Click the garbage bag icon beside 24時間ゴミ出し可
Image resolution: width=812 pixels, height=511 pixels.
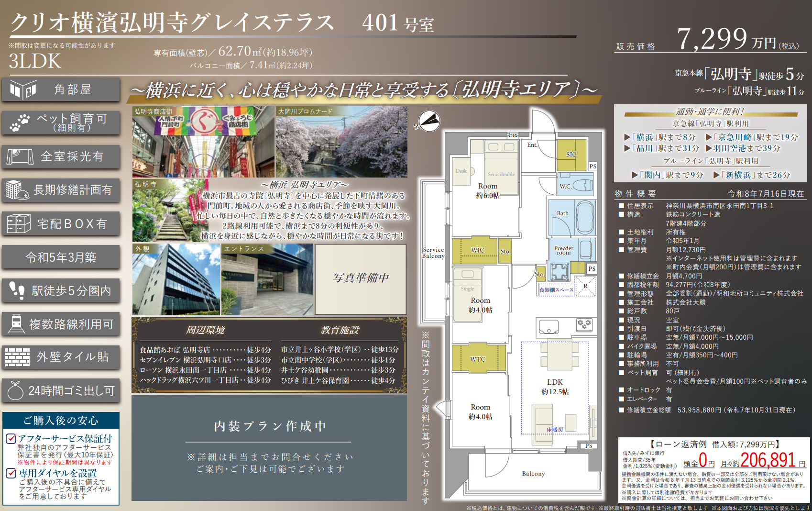click(x=15, y=390)
